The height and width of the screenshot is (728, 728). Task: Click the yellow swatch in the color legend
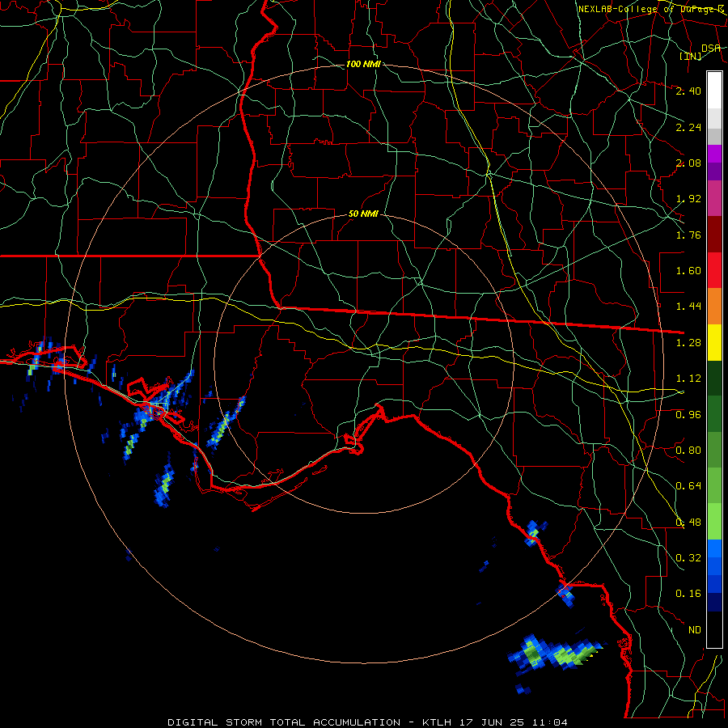tap(714, 342)
